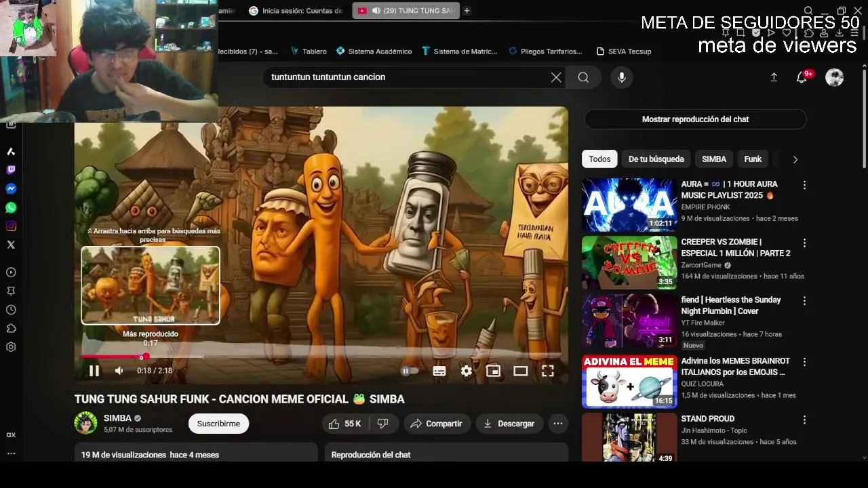Switch to theater mode

(x=521, y=371)
